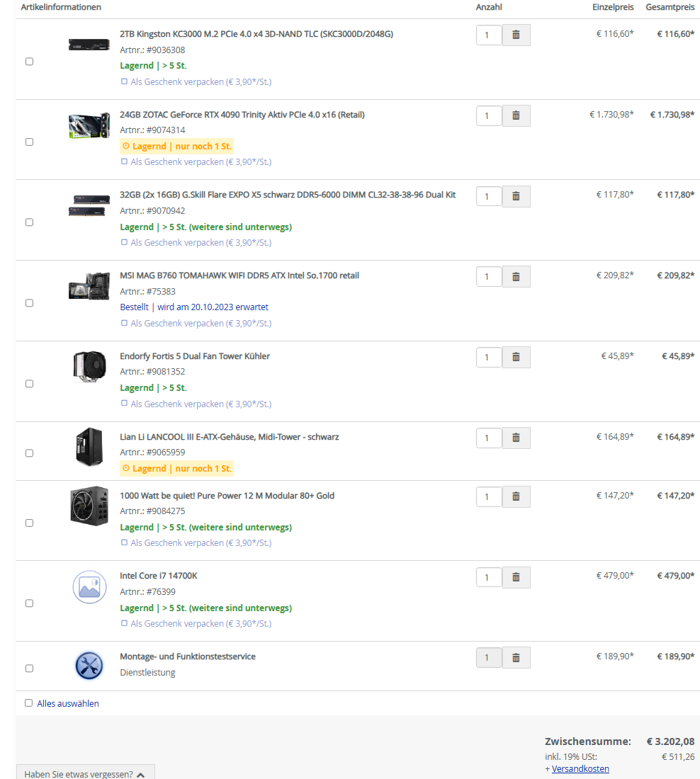This screenshot has height=779, width=700.
Task: Open MSI B760 TOMAHAWK motherboard image
Action: point(89,286)
